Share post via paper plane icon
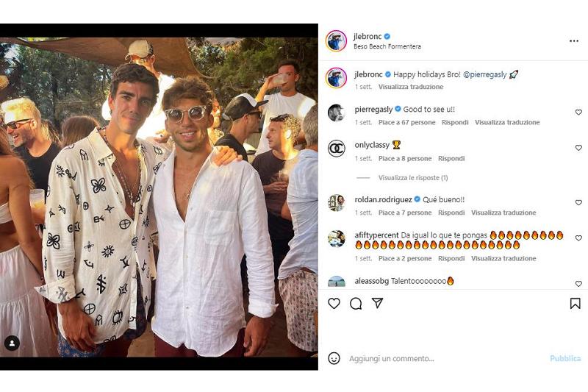 pyautogui.click(x=377, y=303)
